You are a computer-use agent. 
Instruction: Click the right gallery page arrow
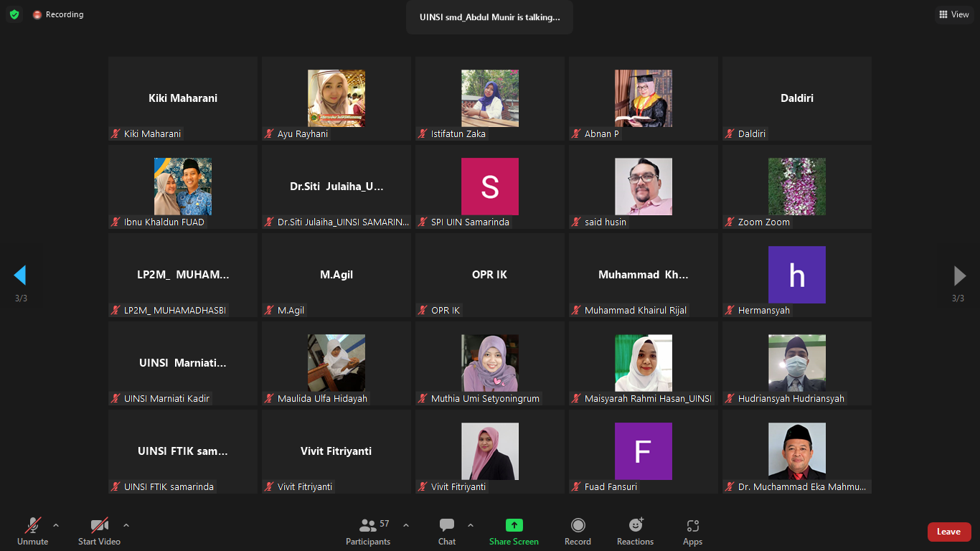(959, 275)
